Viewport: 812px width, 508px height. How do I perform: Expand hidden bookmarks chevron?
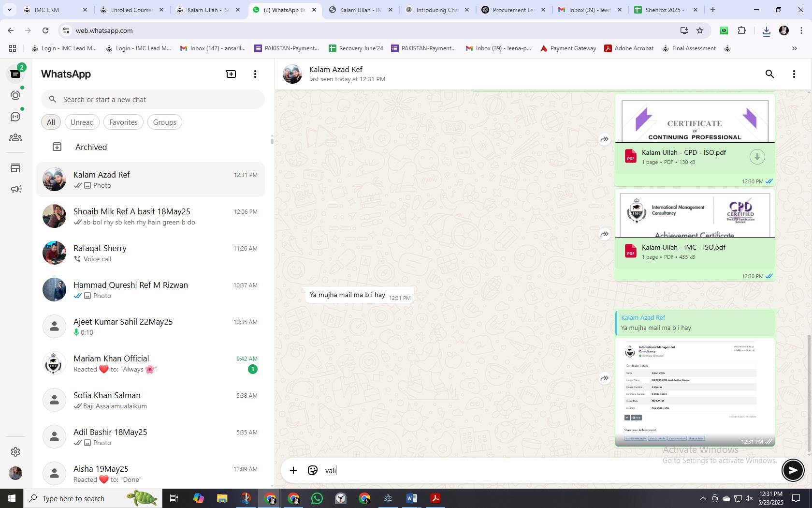tap(794, 48)
